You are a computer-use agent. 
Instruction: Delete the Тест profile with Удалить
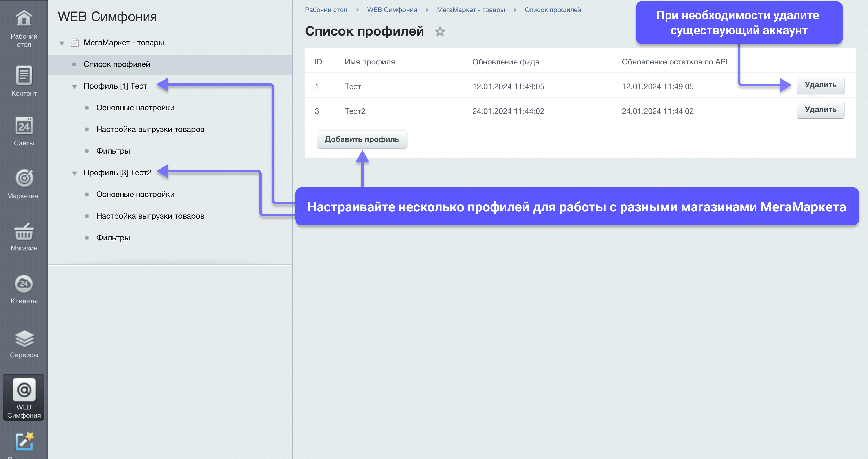click(x=820, y=85)
